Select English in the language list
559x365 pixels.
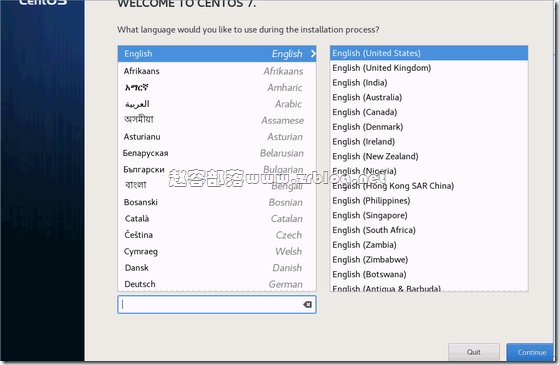point(217,53)
